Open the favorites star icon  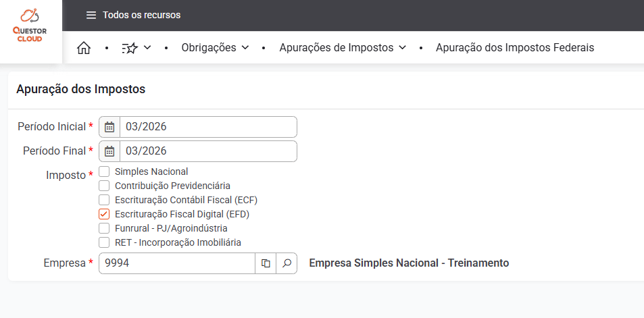[x=130, y=48]
